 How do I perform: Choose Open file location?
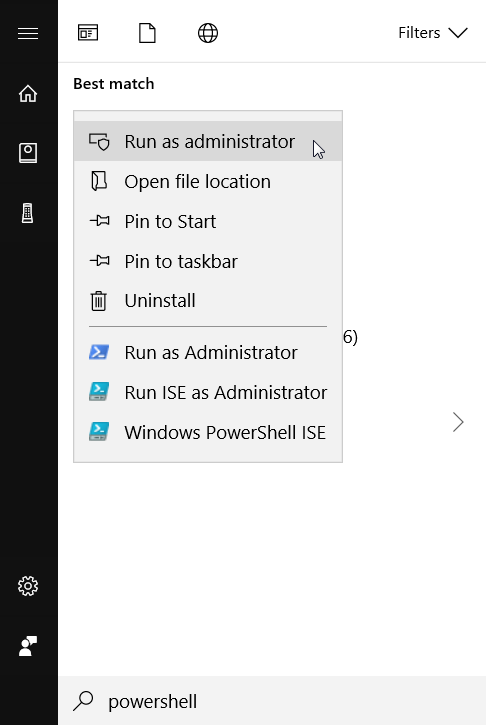point(208,181)
